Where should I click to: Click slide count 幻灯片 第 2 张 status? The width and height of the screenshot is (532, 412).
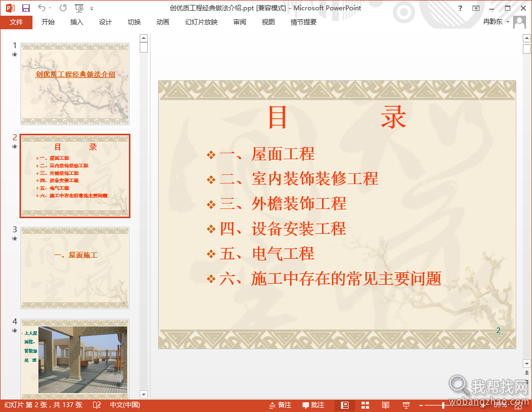pyautogui.click(x=43, y=405)
